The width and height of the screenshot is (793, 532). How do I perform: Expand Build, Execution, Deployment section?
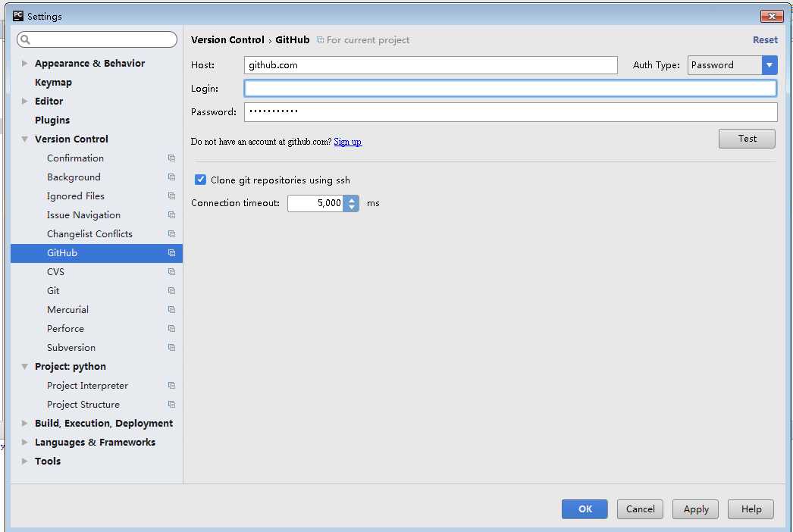click(x=24, y=424)
